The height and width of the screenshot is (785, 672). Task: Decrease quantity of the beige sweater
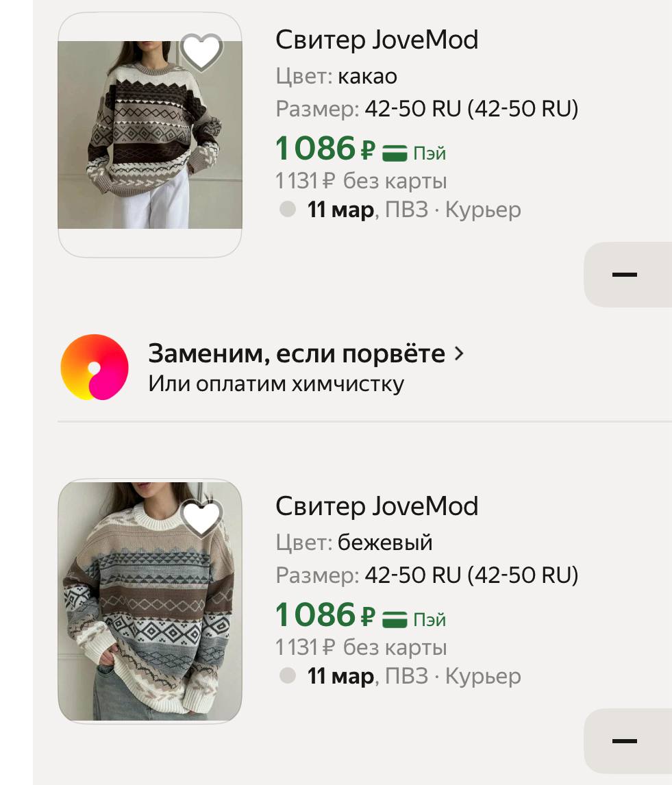coord(624,741)
